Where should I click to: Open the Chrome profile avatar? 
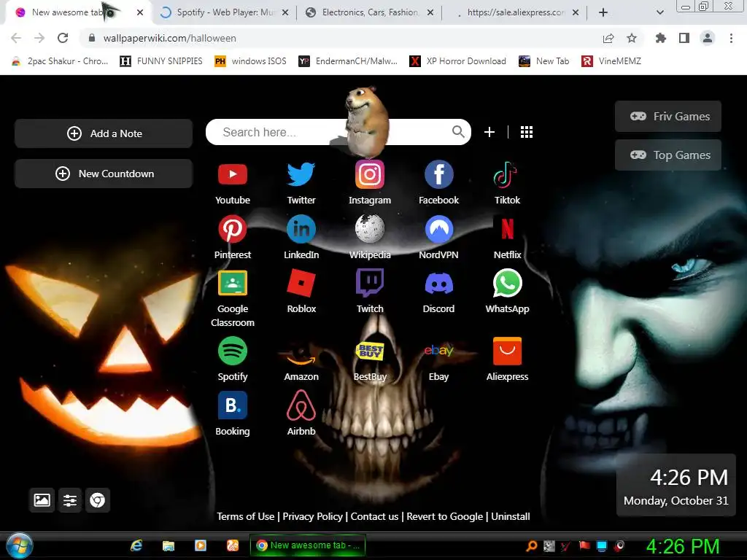pos(708,38)
